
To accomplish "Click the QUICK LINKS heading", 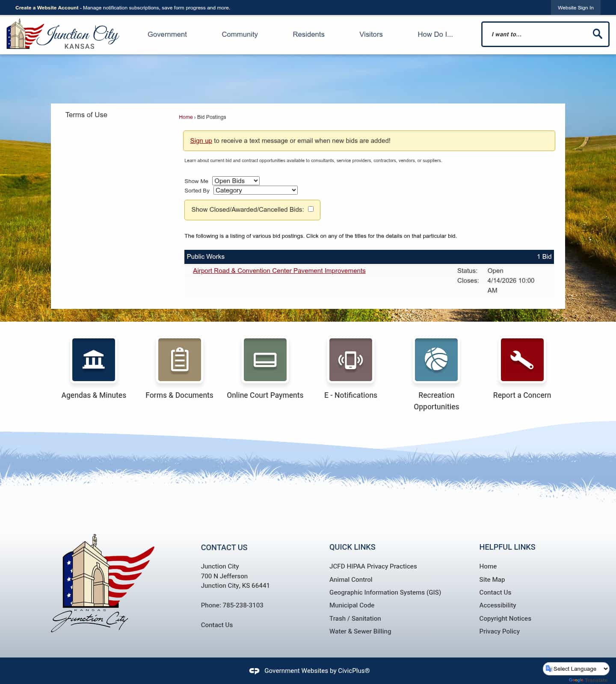I will 352,547.
